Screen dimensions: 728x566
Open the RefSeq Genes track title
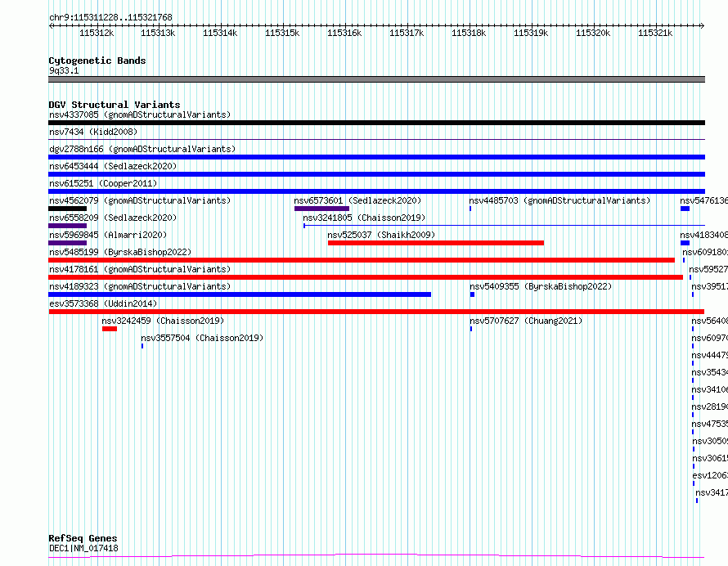point(83,539)
